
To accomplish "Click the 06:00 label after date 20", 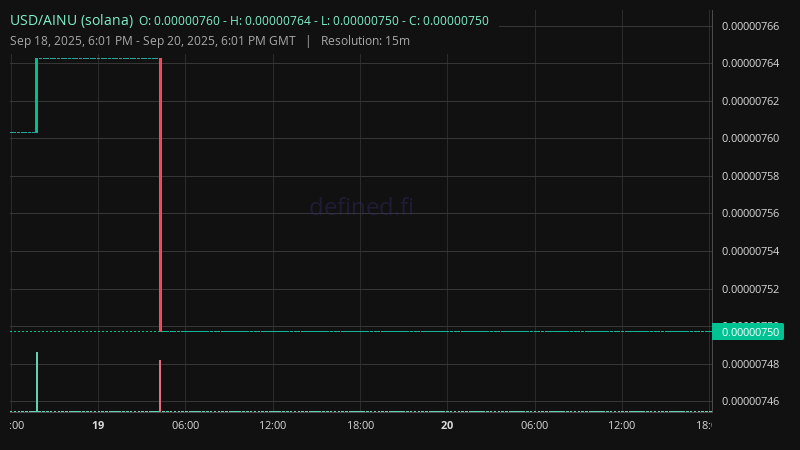I will (x=534, y=425).
